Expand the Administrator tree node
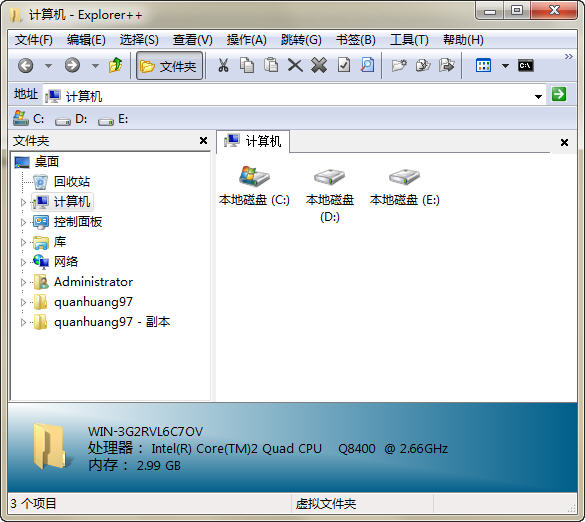The image size is (585, 522). (23, 282)
